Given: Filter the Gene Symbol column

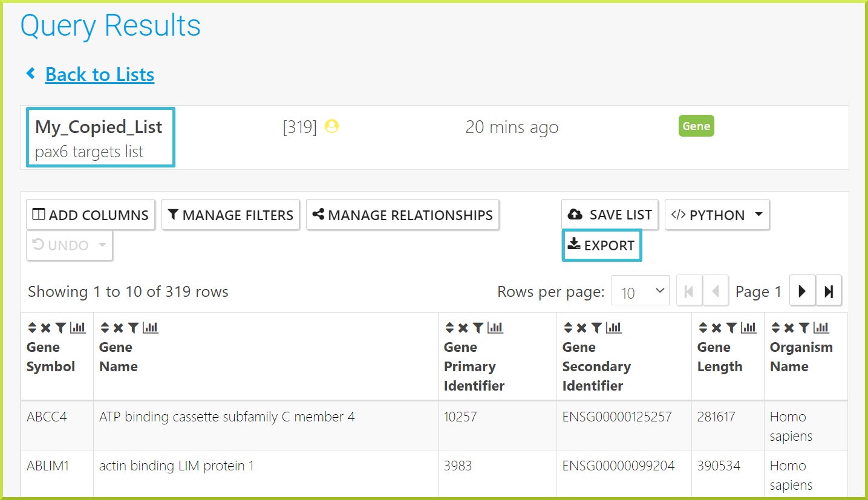Looking at the screenshot, I should [60, 328].
